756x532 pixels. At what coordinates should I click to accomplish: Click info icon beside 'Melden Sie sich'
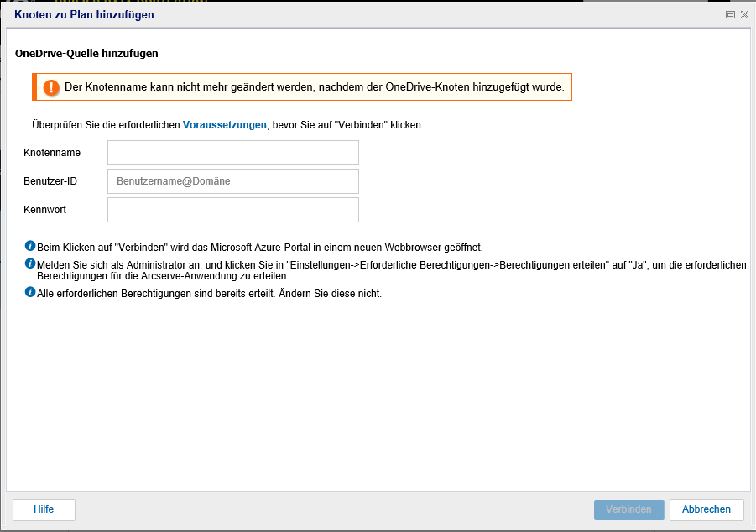coord(30,263)
